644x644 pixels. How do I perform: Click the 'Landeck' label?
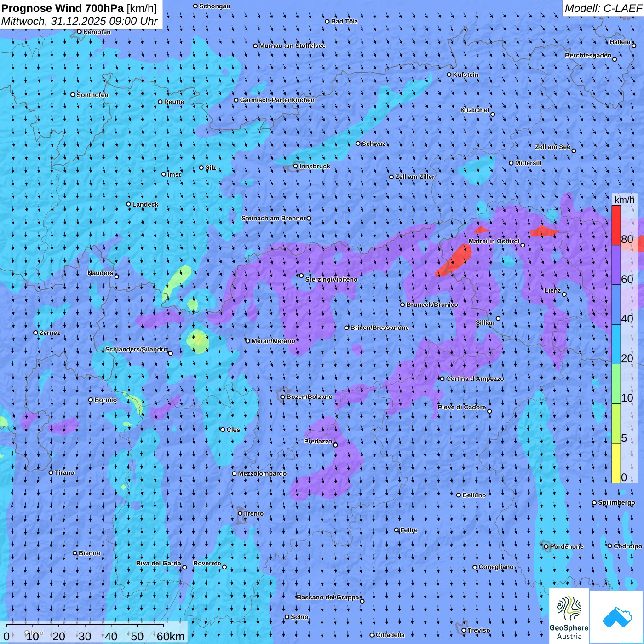(145, 204)
